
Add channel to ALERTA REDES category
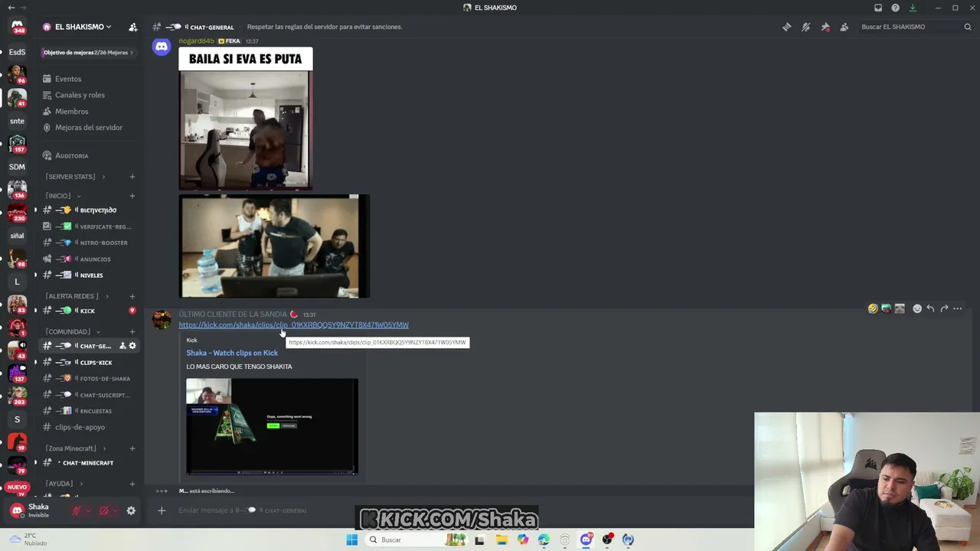pyautogui.click(x=132, y=296)
